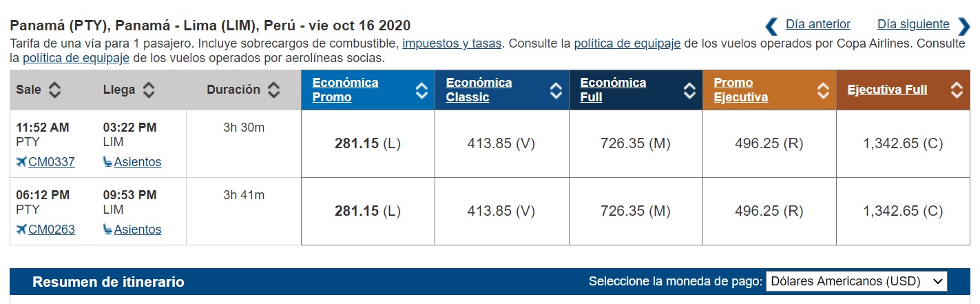The width and height of the screenshot is (980, 304).
Task: Click the airplane icon beside CM0263
Action: [21, 230]
